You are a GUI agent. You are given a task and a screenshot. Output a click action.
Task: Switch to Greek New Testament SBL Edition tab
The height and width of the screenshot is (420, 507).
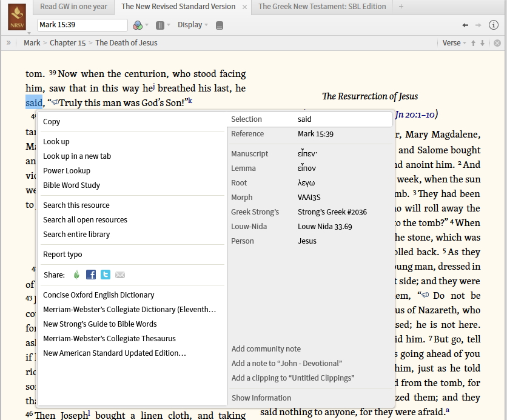(x=322, y=7)
